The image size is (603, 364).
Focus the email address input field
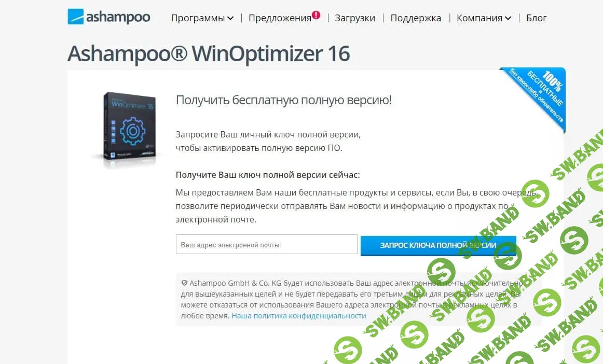pyautogui.click(x=267, y=244)
